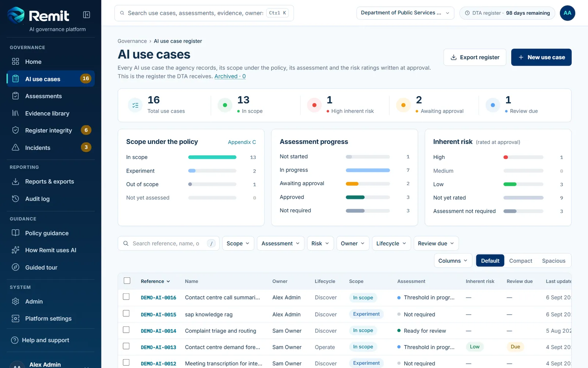This screenshot has height=368, width=588.
Task: Open the Columns dropdown
Action: point(453,261)
